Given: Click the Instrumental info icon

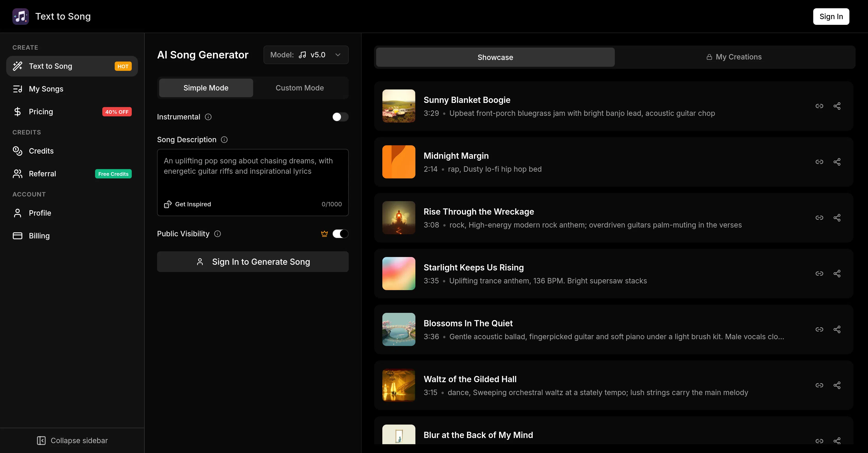Looking at the screenshot, I should (208, 117).
